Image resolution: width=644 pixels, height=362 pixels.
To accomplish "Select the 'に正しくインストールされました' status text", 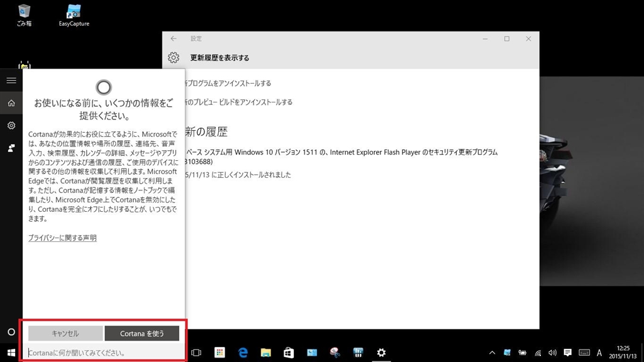I will coord(251,175).
